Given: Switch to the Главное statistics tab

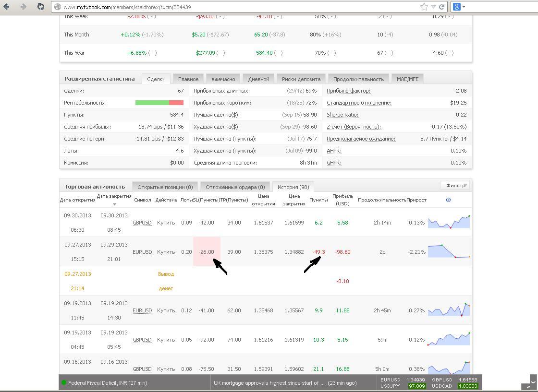Looking at the screenshot, I should pyautogui.click(x=188, y=79).
